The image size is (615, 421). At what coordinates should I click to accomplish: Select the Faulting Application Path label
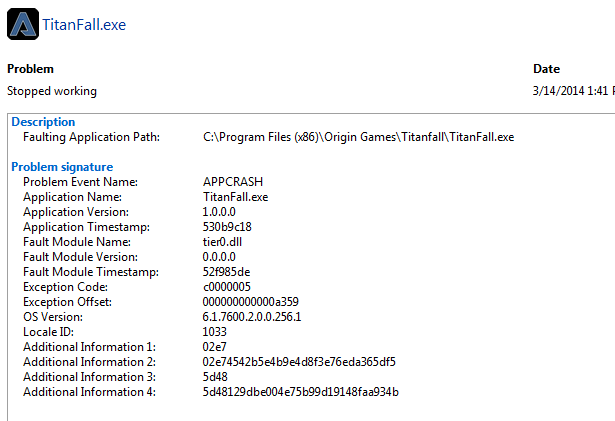coord(91,137)
